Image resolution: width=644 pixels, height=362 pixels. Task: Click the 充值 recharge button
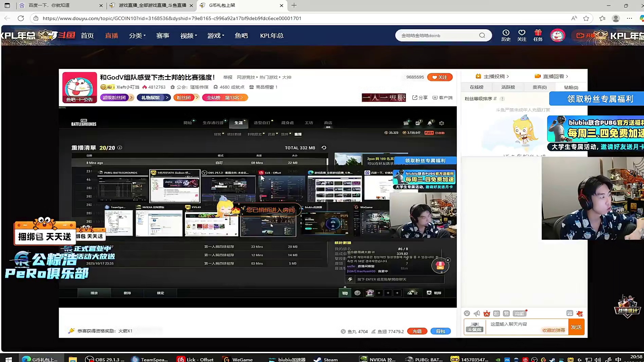[417, 331]
